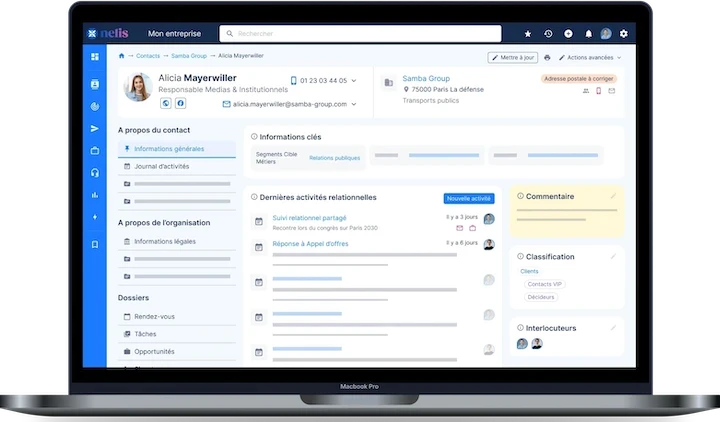The height and width of the screenshot is (422, 720).
Task: Open headset support icon in sidebar
Action: [95, 173]
